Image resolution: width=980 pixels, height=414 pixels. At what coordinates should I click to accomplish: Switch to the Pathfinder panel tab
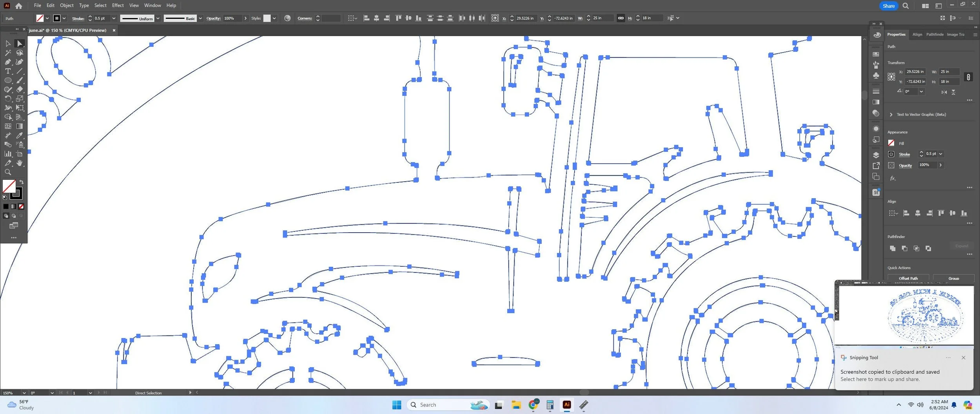click(x=935, y=35)
